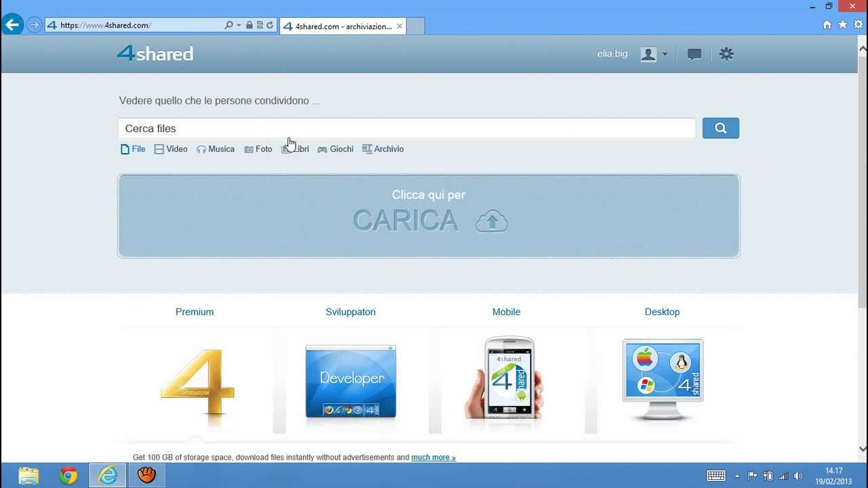The height and width of the screenshot is (488, 868).
Task: Click the volume speaker tray icon
Action: coord(798,476)
